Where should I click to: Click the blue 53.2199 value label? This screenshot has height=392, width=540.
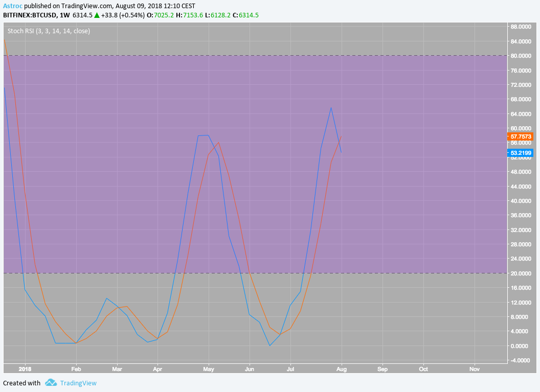[521, 153]
